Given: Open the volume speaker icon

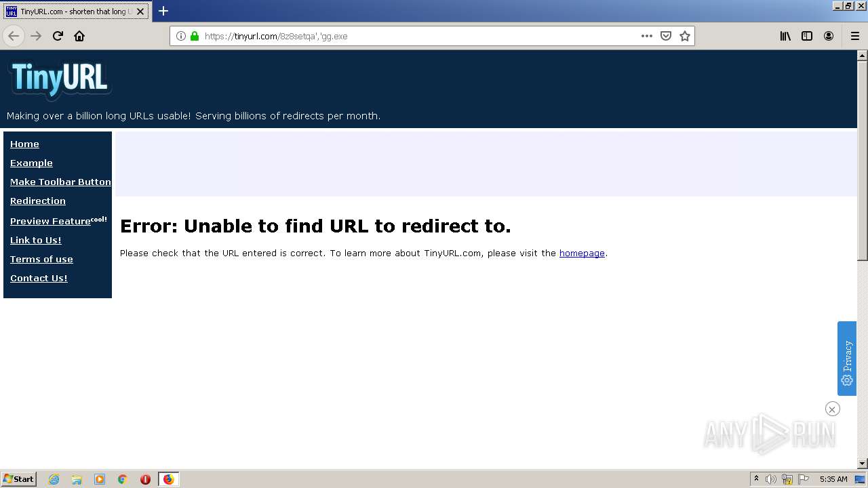Looking at the screenshot, I should [771, 479].
